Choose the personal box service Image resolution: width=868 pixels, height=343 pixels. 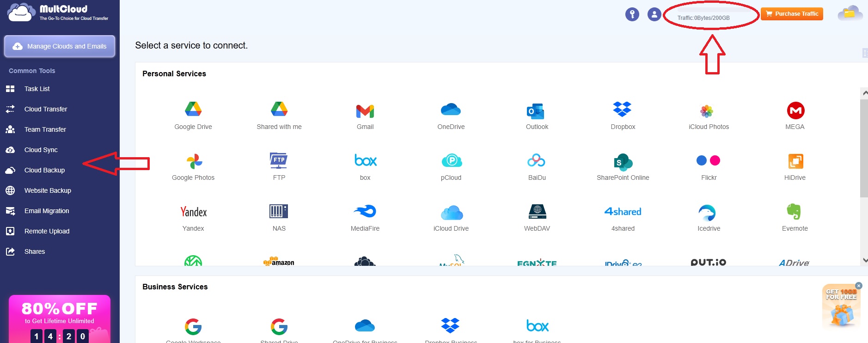coord(365,166)
